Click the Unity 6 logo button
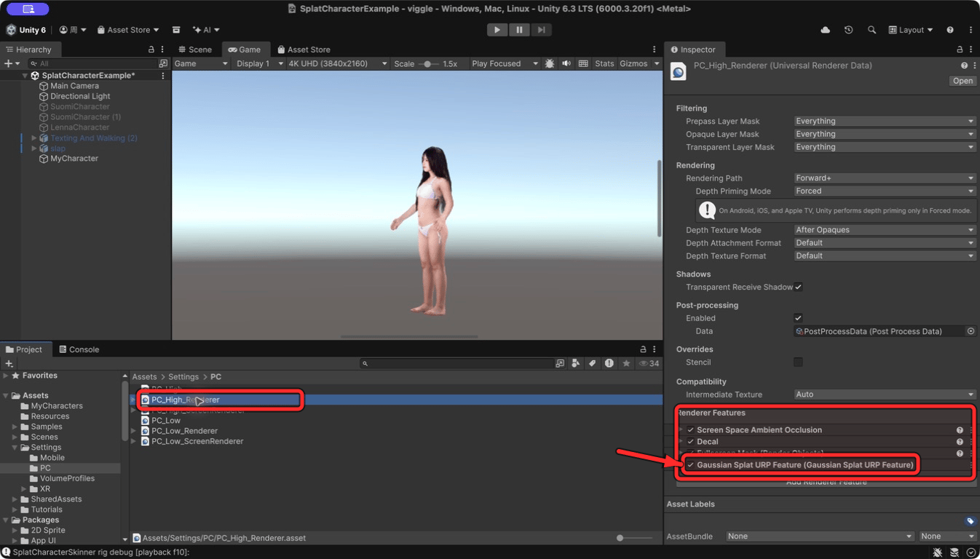This screenshot has height=559, width=980. coord(26,30)
